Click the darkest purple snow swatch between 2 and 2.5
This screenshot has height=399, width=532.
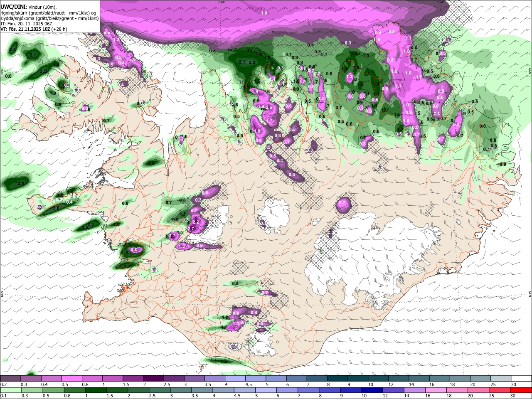153,378
